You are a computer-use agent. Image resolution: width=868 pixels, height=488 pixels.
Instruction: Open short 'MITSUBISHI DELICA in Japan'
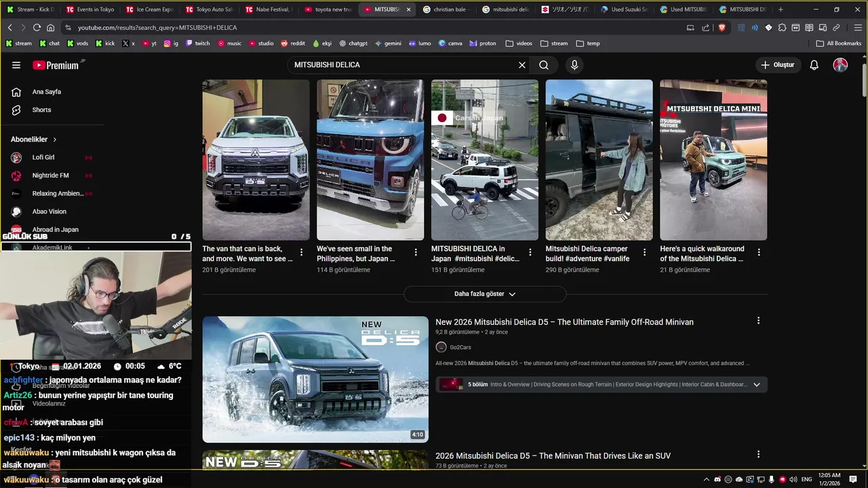pos(485,160)
